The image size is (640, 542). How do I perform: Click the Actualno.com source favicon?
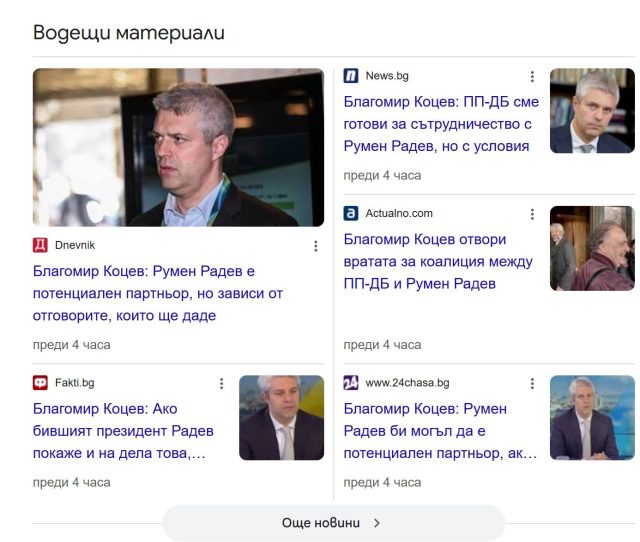point(351,213)
